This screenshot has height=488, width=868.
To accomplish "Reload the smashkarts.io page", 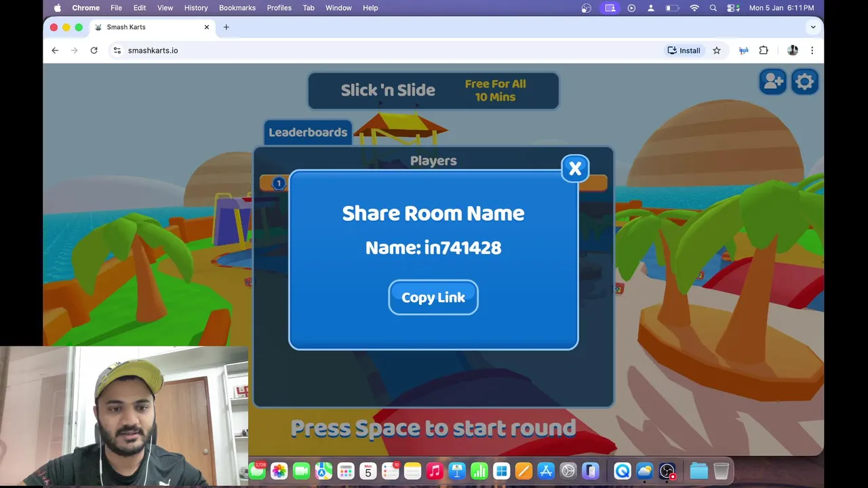I will pyautogui.click(x=94, y=50).
